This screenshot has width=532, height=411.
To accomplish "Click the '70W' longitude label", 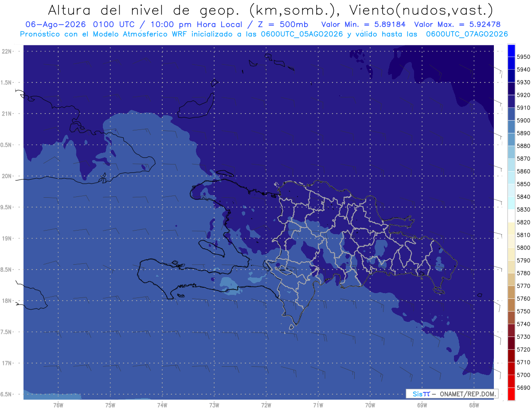I will click(x=370, y=405).
